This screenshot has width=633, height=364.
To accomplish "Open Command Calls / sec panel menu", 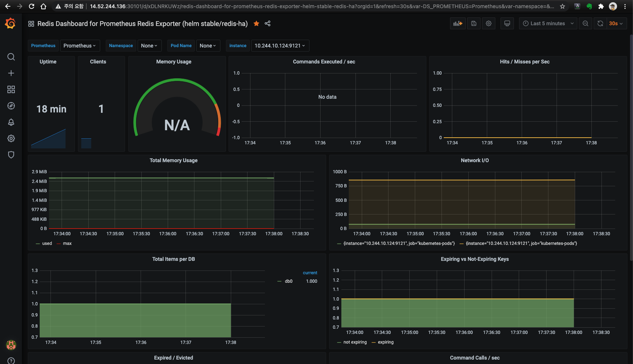I will 475,358.
